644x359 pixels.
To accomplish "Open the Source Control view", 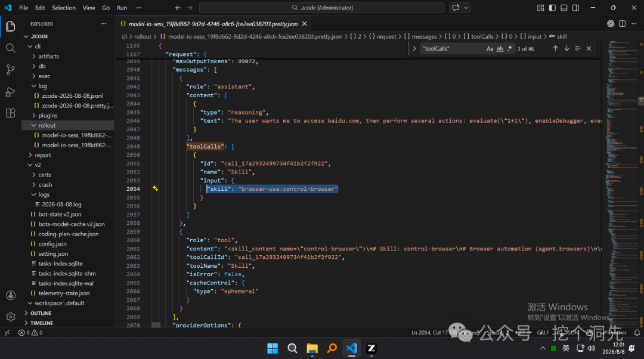I will coord(11,70).
